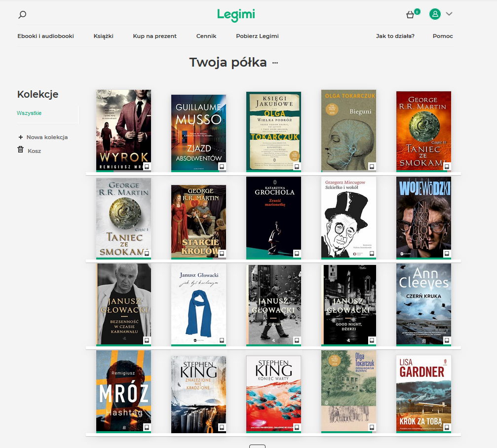Image resolution: width=497 pixels, height=448 pixels.
Task: Click ebook icon on Taniec ze smokami Część II
Action: (x=447, y=166)
